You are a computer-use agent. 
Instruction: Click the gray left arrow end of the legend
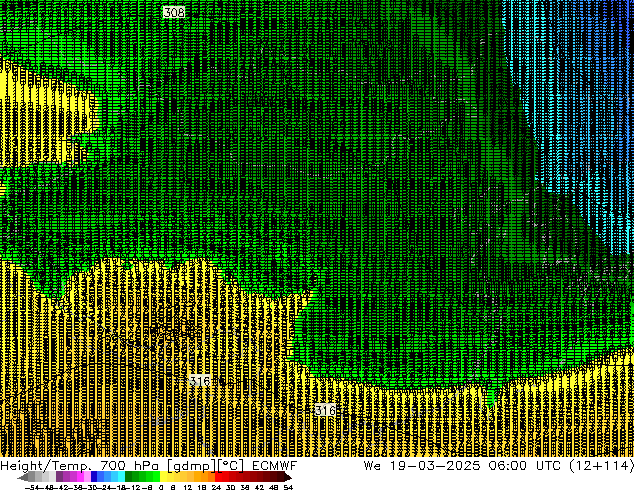pos(23,477)
